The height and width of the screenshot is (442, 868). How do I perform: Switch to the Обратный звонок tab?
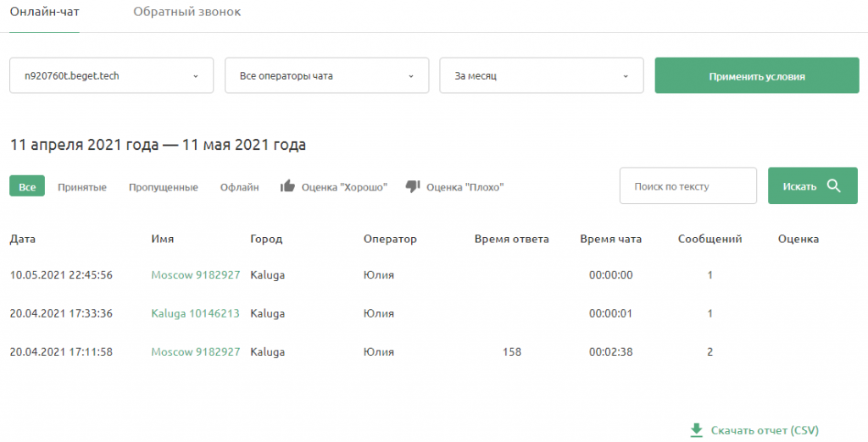[187, 12]
